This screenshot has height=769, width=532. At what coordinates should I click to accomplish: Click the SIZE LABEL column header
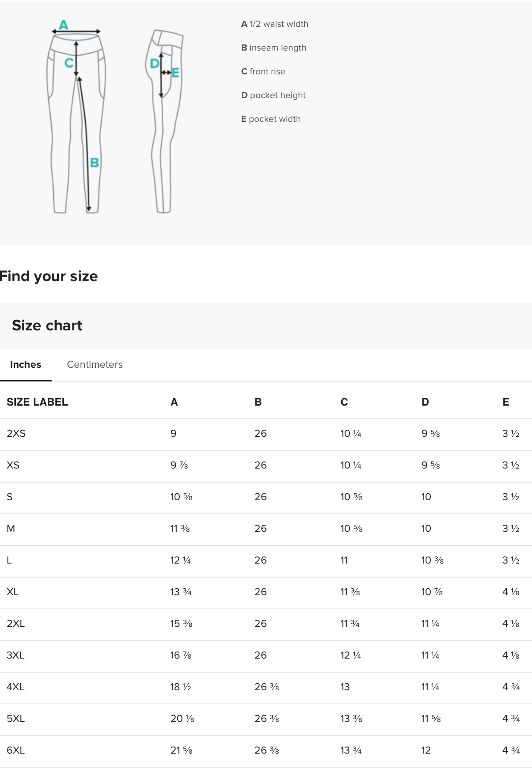tap(37, 402)
